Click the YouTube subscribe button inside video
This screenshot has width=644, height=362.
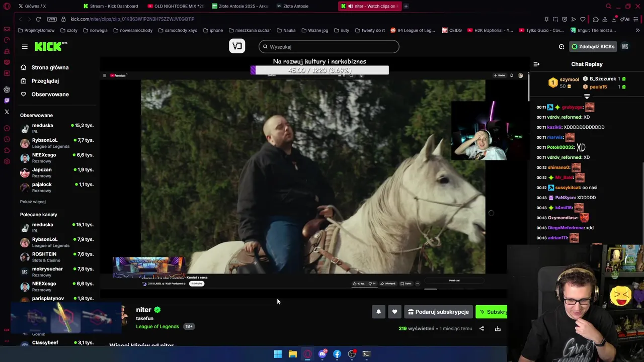197,284
